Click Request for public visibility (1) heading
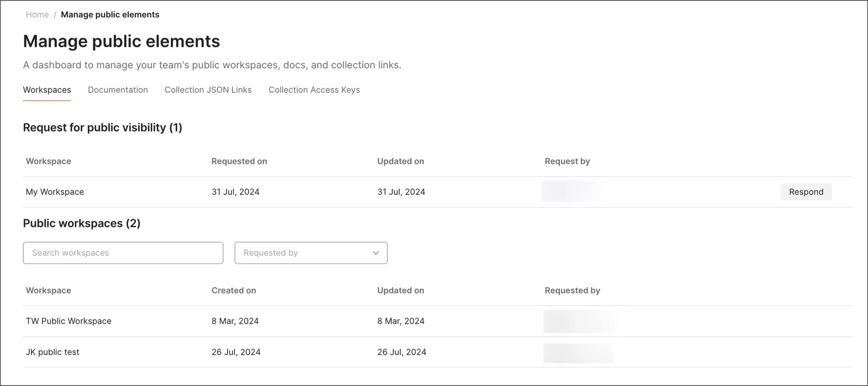Image resolution: width=868 pixels, height=386 pixels. tap(103, 128)
